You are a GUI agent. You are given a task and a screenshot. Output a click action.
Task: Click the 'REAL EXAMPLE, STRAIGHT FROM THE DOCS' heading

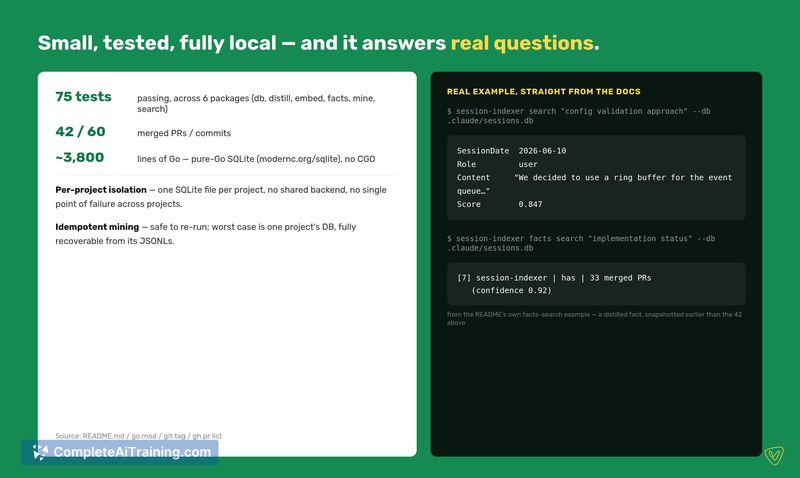[543, 91]
